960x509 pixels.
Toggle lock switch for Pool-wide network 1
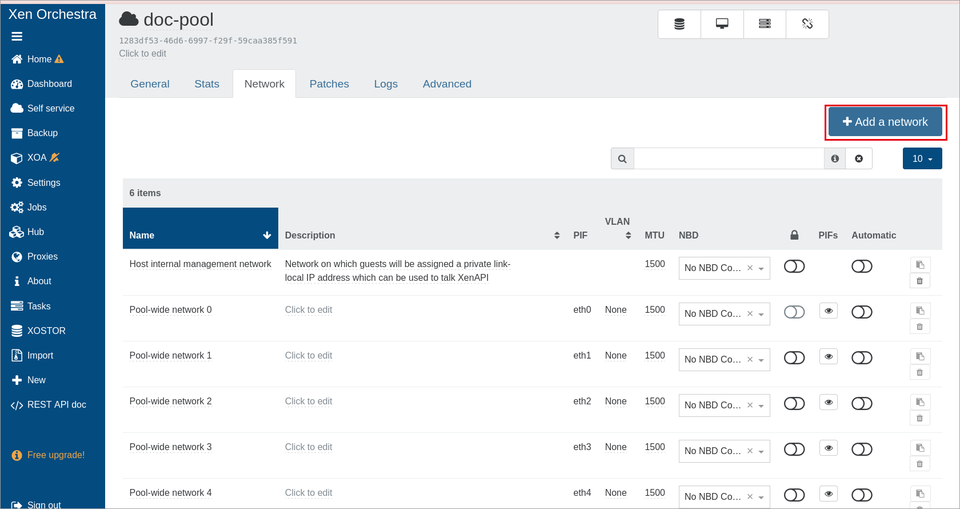click(x=794, y=358)
